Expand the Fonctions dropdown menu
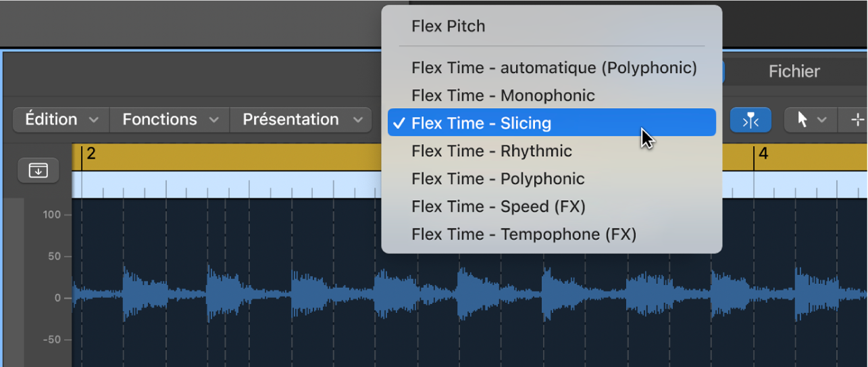868x367 pixels. 170,120
